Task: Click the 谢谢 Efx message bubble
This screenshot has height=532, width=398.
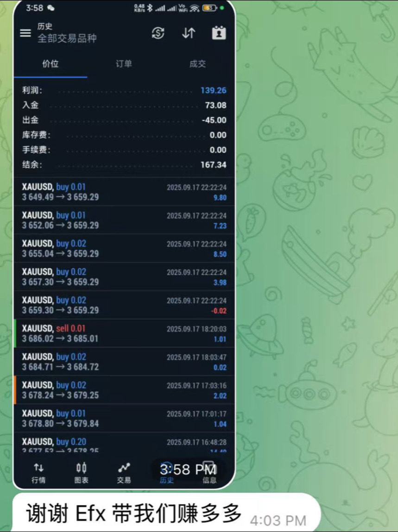Action: (x=166, y=513)
